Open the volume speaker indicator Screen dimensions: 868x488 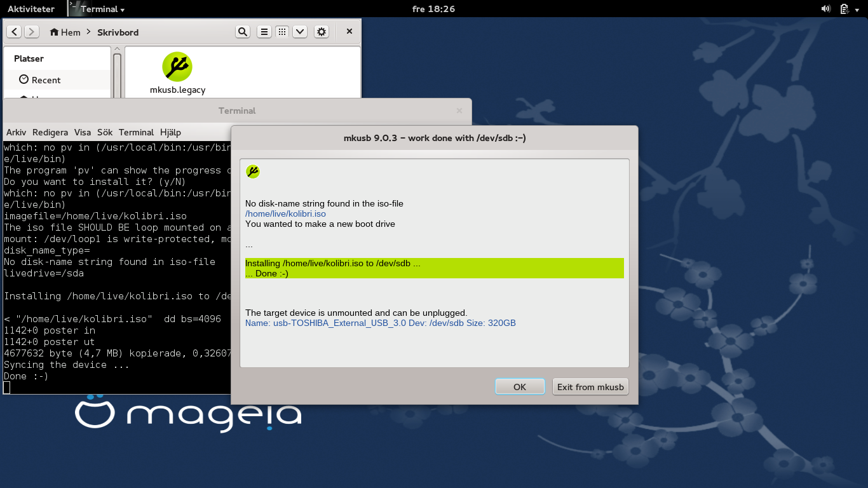click(x=826, y=9)
